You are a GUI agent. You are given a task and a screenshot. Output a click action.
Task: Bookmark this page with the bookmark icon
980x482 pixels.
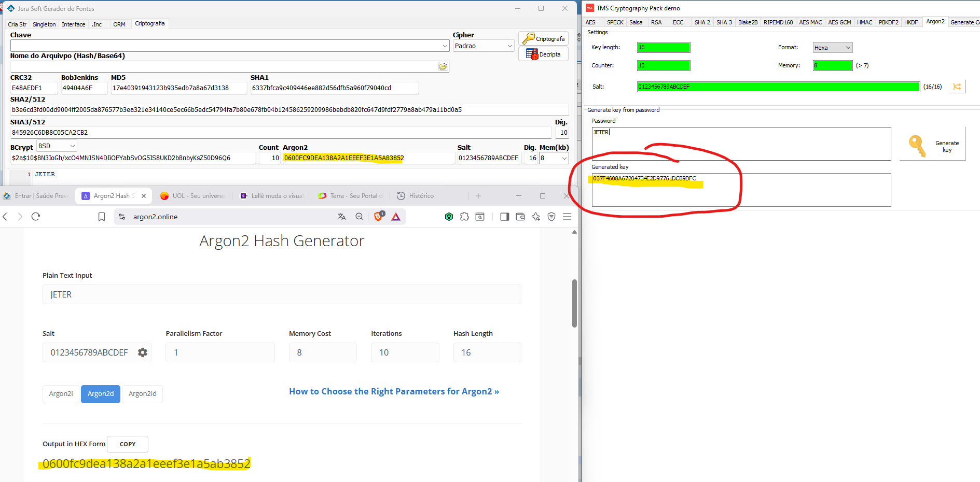tap(102, 217)
